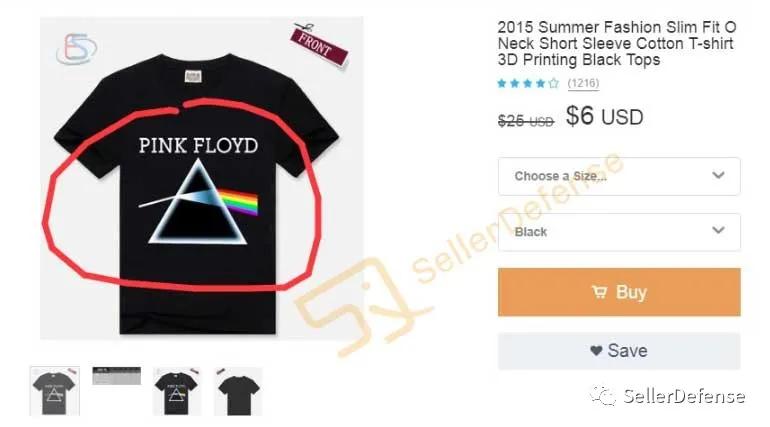770x427 pixels.
Task: Click the FRONT tag label on image
Action: pyautogui.click(x=319, y=46)
